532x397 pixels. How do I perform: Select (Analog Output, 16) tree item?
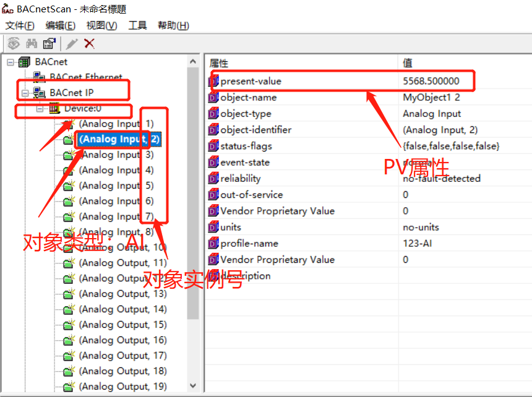123,340
